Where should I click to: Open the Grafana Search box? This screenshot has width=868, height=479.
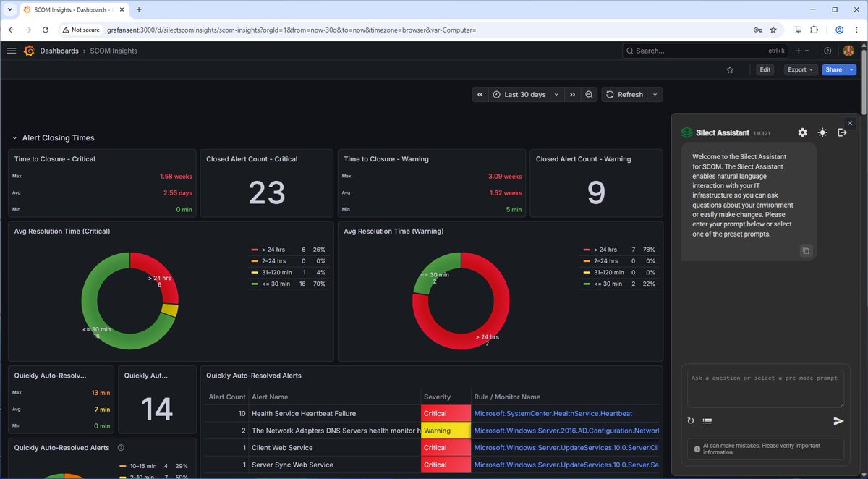[x=705, y=51]
